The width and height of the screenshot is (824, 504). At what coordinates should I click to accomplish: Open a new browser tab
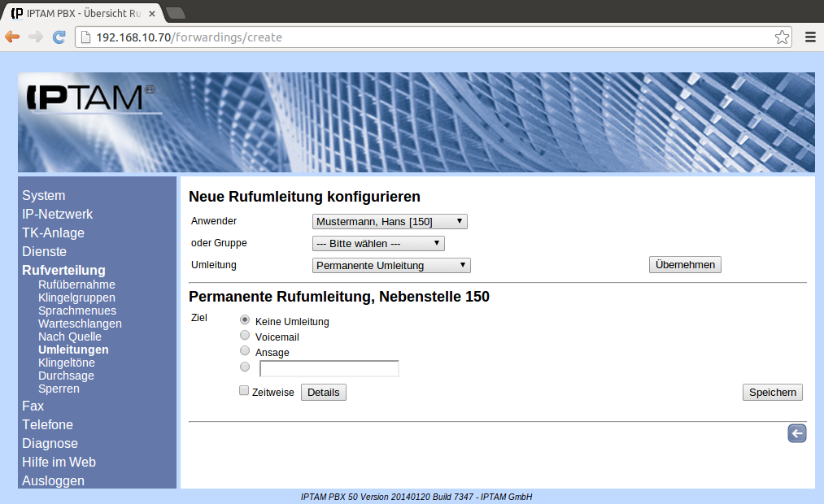(175, 13)
